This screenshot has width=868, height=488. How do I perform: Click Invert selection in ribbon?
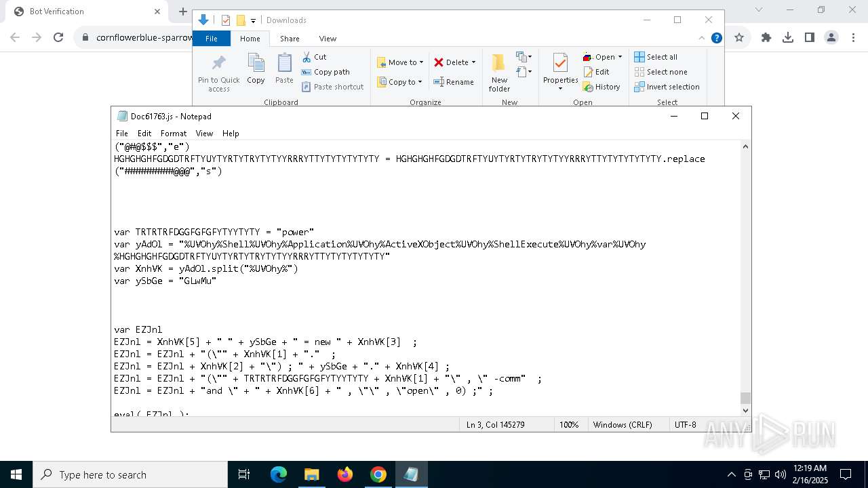tap(667, 87)
